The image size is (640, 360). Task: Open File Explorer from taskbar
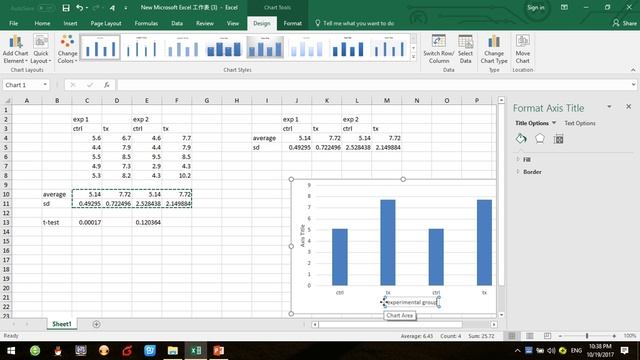(x=173, y=351)
